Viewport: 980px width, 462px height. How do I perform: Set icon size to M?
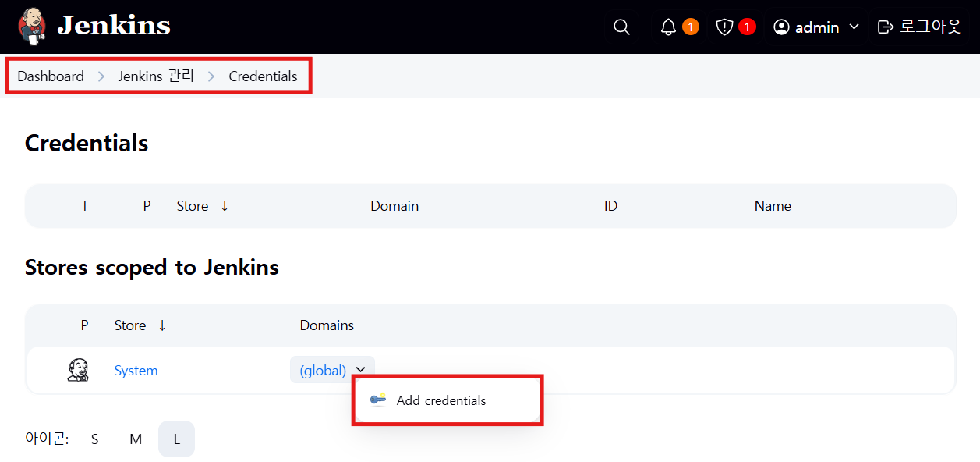click(136, 439)
